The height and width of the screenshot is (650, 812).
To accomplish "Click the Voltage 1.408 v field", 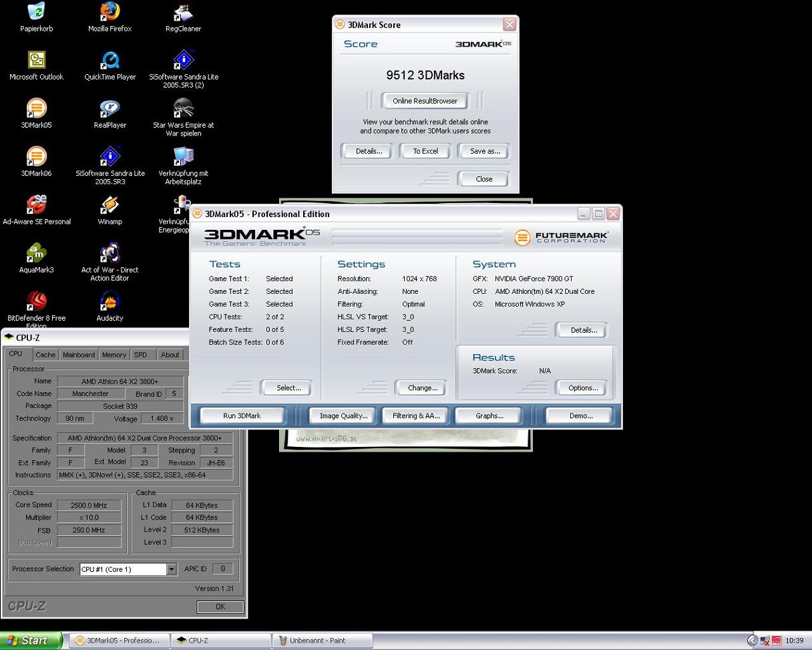I will [x=162, y=418].
